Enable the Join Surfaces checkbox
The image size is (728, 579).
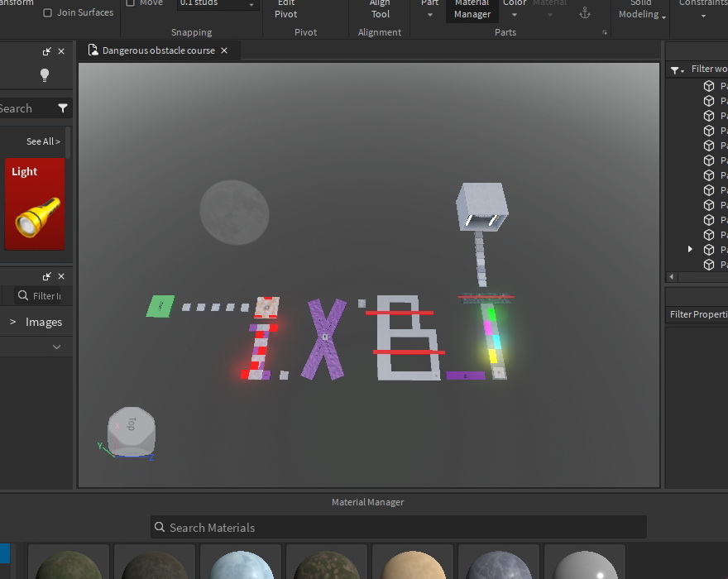pyautogui.click(x=47, y=13)
